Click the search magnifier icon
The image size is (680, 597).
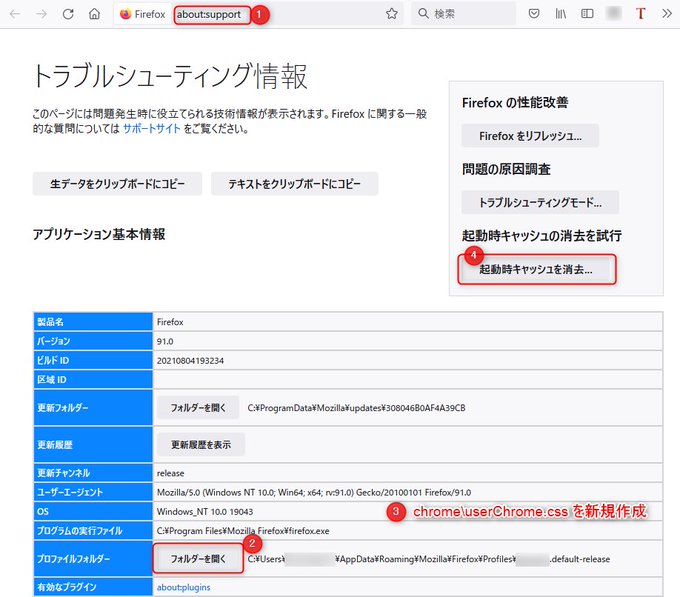coord(423,14)
